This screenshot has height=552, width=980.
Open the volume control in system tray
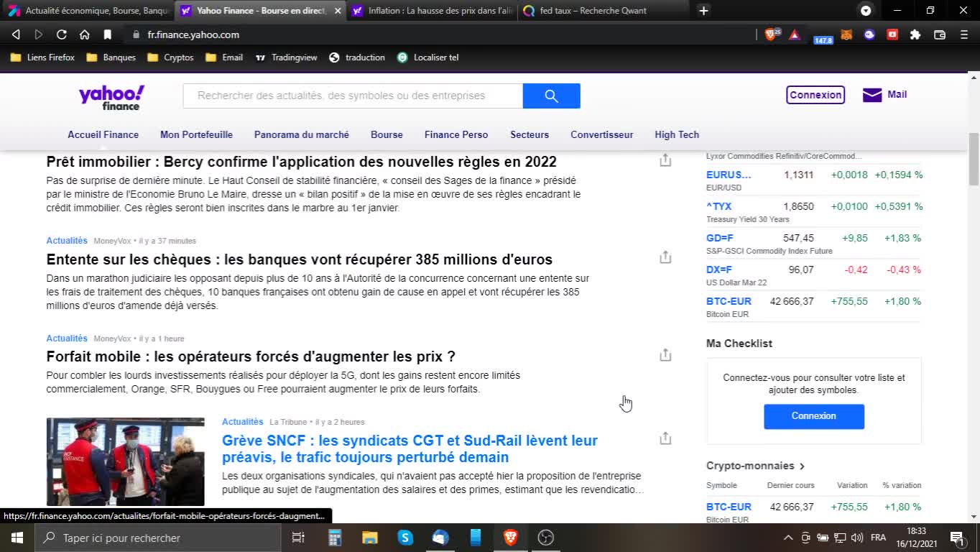[x=856, y=538]
